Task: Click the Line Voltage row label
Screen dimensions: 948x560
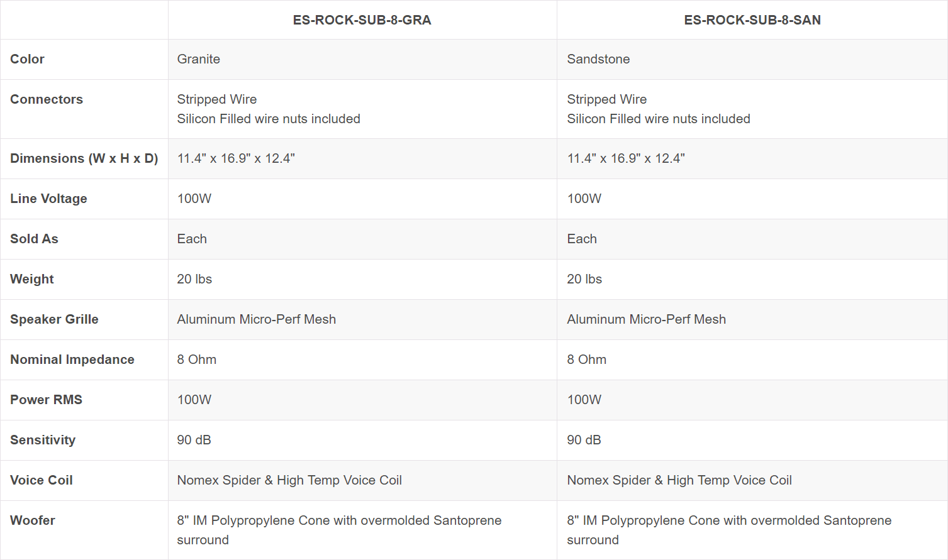Action: point(48,199)
